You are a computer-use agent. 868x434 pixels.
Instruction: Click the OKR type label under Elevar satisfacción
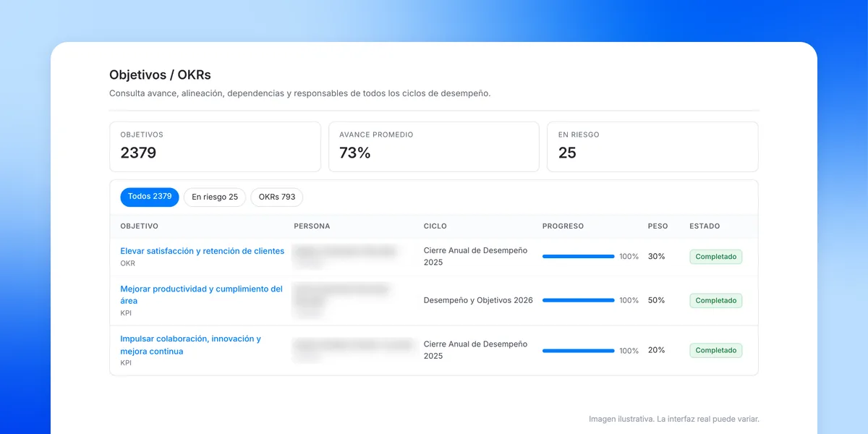pos(127,264)
